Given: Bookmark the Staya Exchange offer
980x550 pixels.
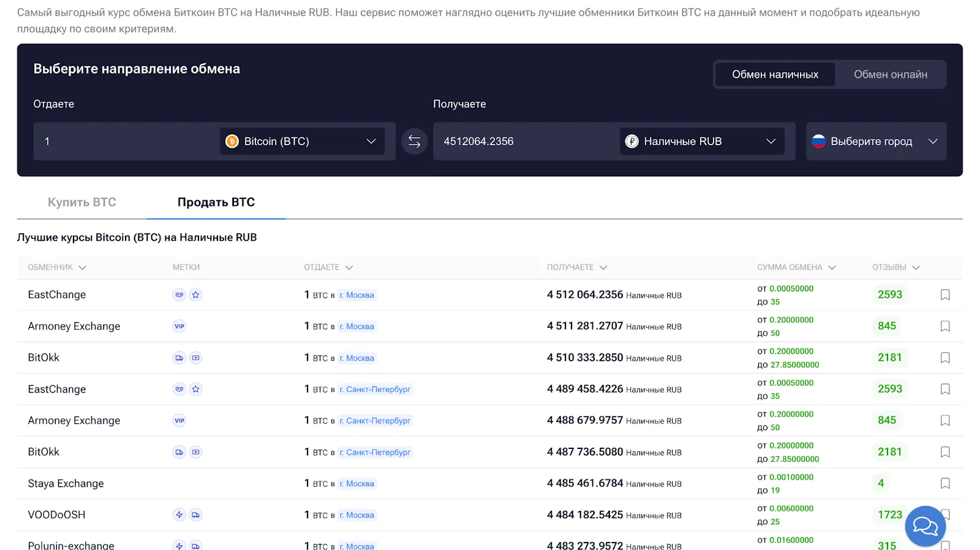Looking at the screenshot, I should click(x=945, y=483).
